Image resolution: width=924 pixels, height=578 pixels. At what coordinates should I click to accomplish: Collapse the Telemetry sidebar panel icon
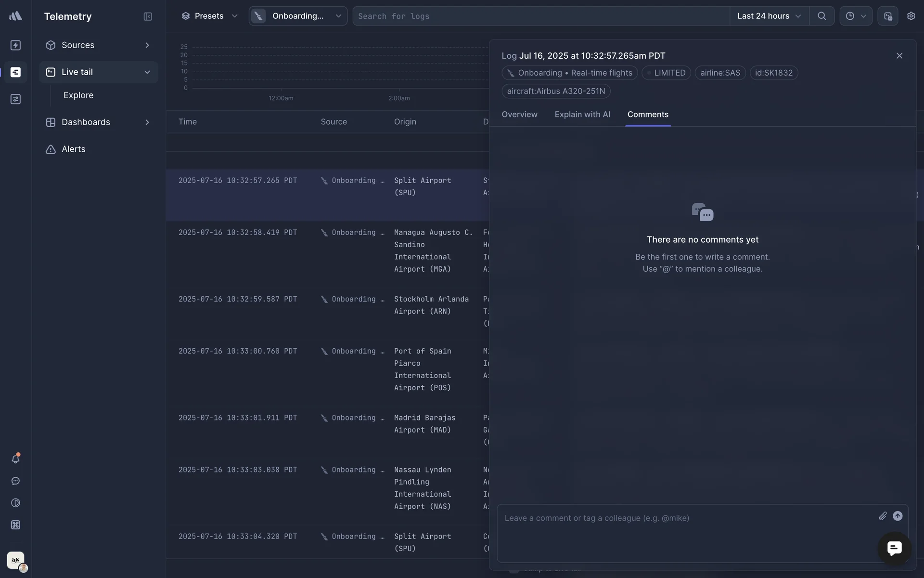click(148, 16)
